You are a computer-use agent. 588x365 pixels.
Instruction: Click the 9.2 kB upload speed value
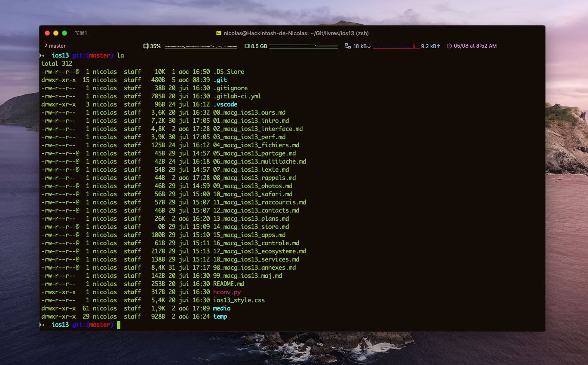(431, 46)
